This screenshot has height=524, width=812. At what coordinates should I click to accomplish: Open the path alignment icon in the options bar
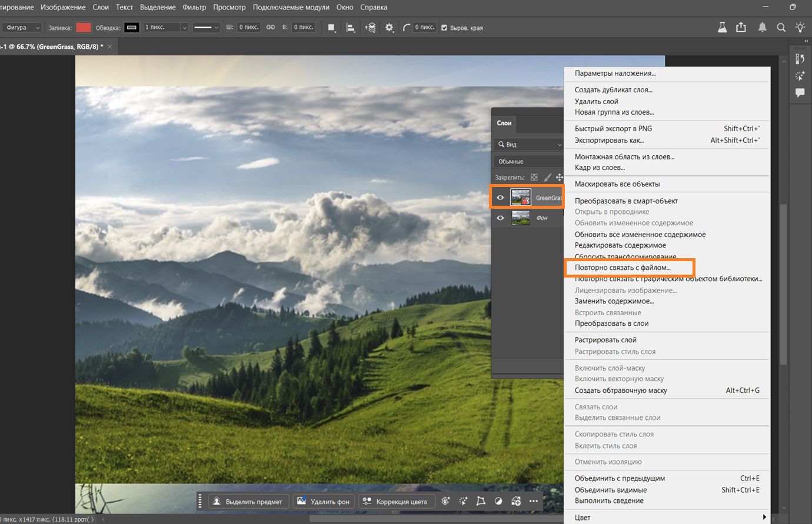pyautogui.click(x=351, y=28)
